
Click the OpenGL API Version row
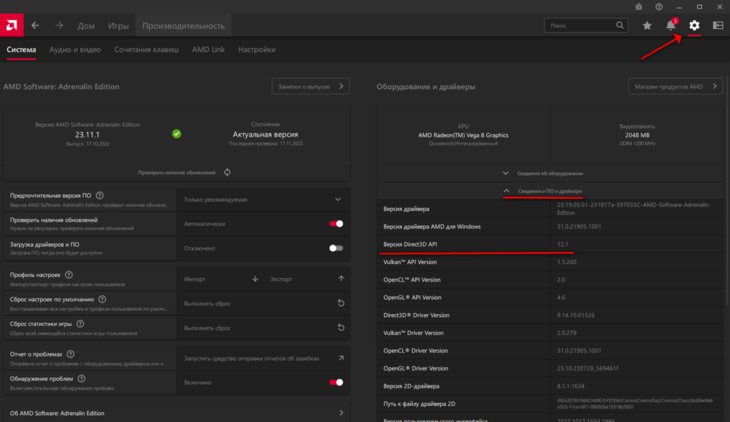(549, 297)
